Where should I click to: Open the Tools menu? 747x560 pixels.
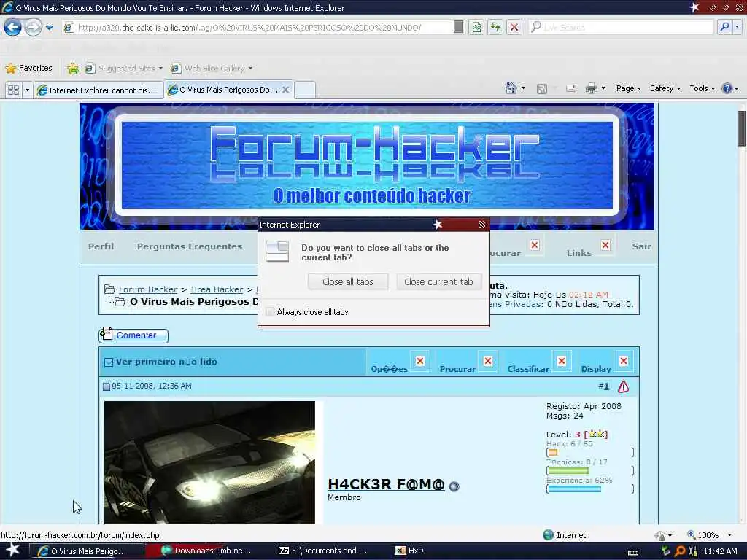tap(703, 88)
